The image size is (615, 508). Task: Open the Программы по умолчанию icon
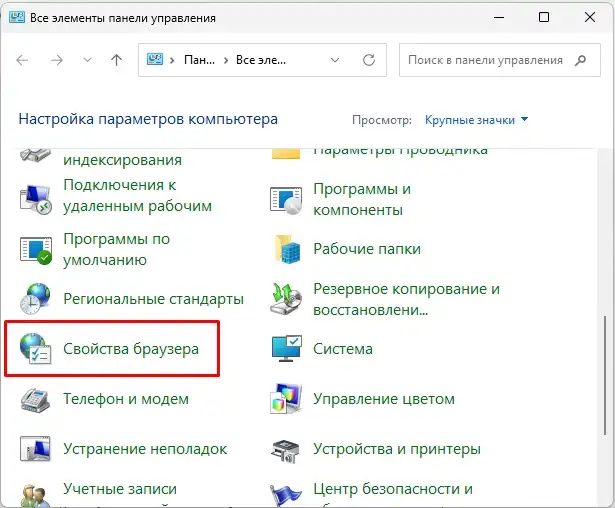click(x=36, y=250)
